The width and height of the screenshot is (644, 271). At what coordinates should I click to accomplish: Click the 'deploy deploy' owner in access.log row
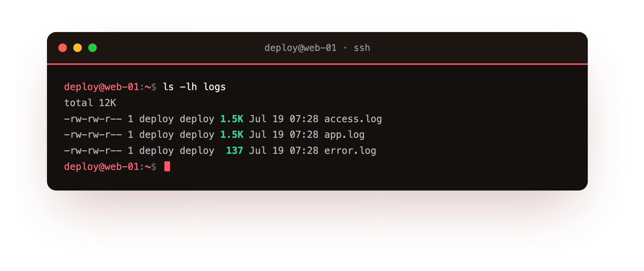coord(177,119)
